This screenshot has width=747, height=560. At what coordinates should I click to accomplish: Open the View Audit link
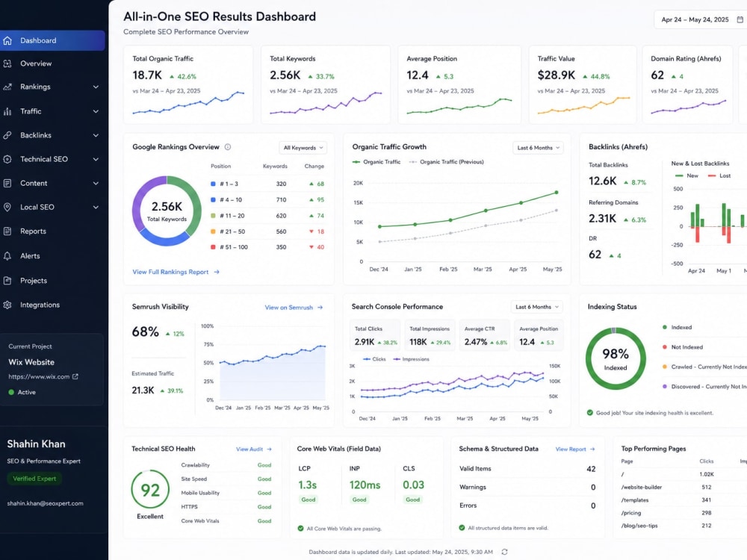(x=254, y=449)
